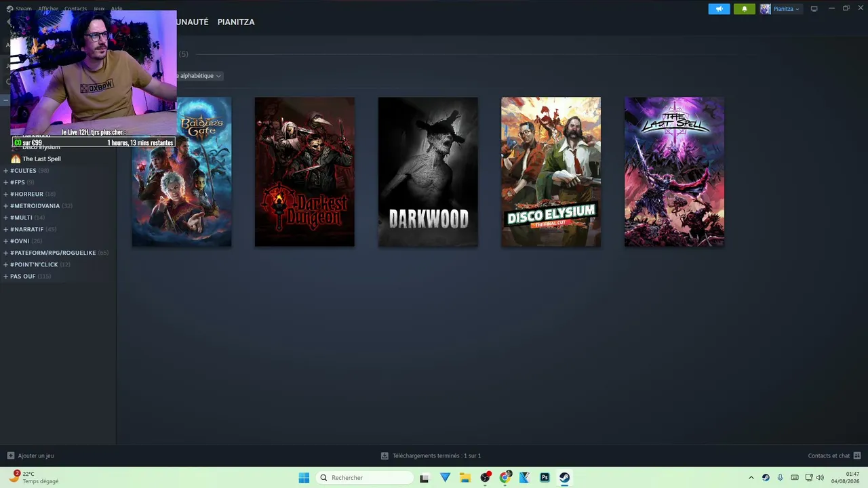Screen dimensions: 868x488
Task: Open the Contacts et chat grid icon
Action: click(857, 455)
